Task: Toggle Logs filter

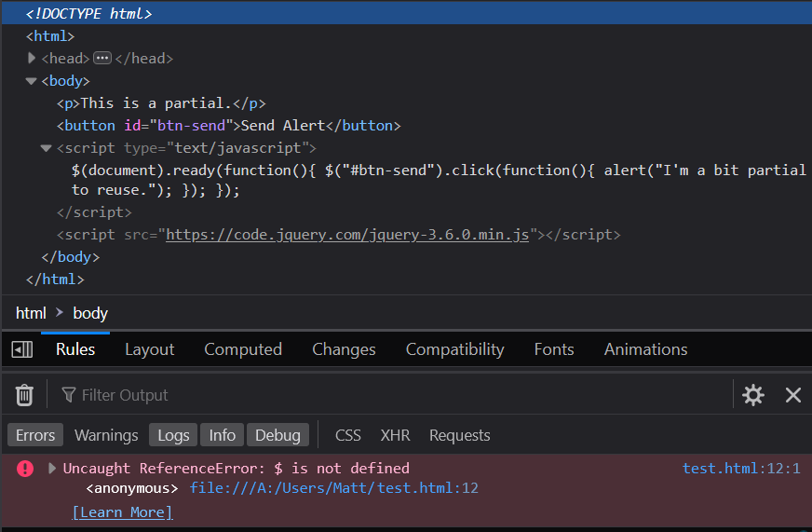Action: coord(173,435)
